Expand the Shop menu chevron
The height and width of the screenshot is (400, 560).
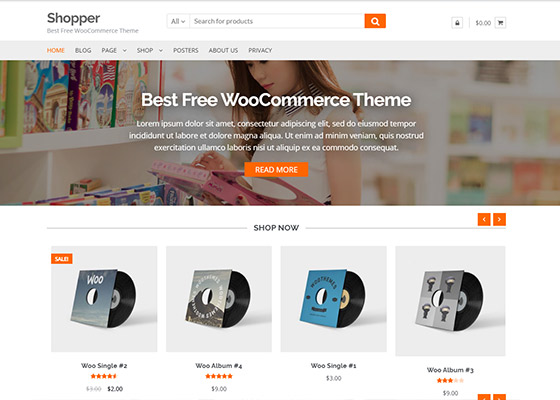pos(161,51)
